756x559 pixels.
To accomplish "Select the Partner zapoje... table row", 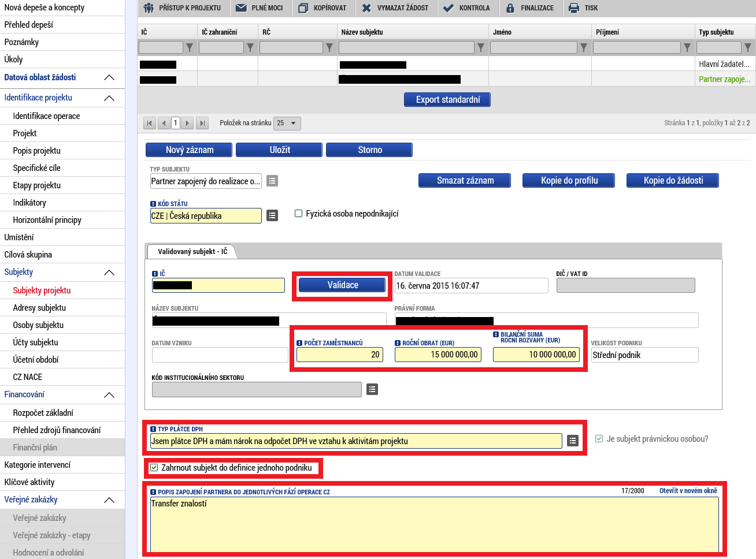I will pos(446,79).
